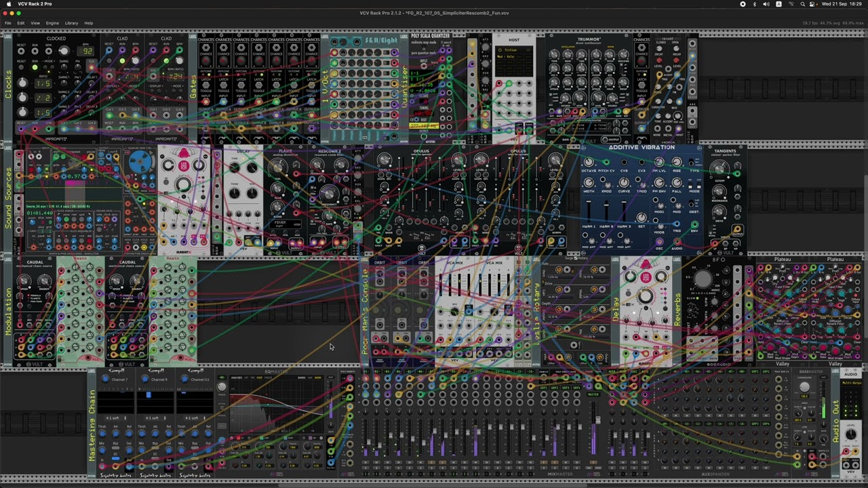Click the EQ curve display on EQMaster

click(277, 405)
